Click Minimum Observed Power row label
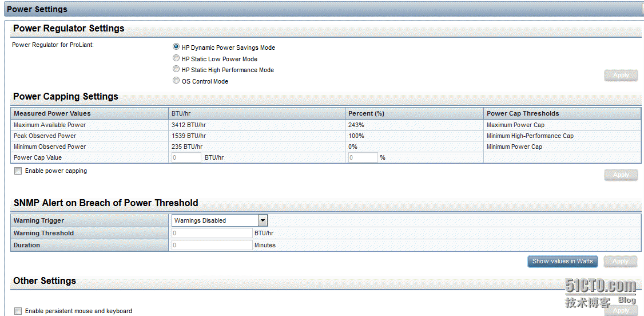 click(50, 147)
